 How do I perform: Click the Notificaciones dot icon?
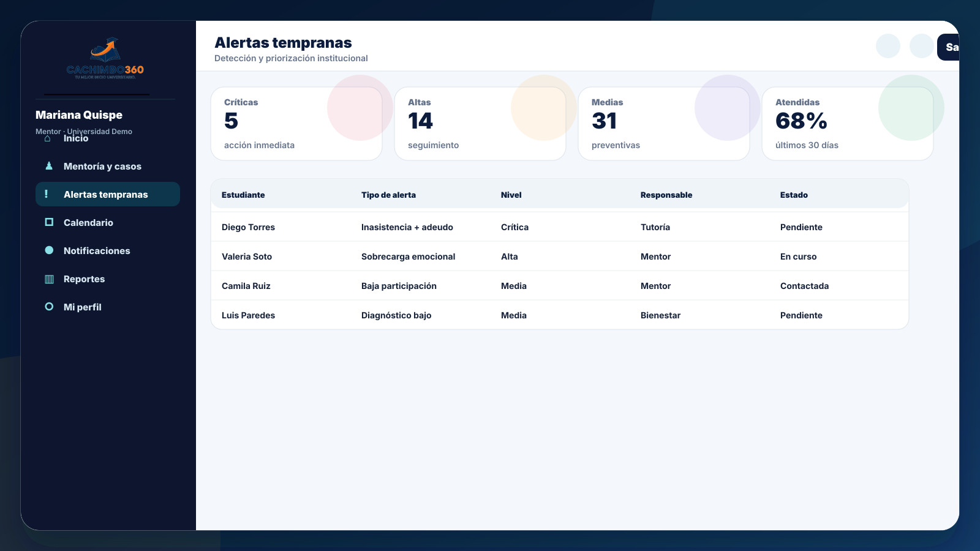click(49, 250)
